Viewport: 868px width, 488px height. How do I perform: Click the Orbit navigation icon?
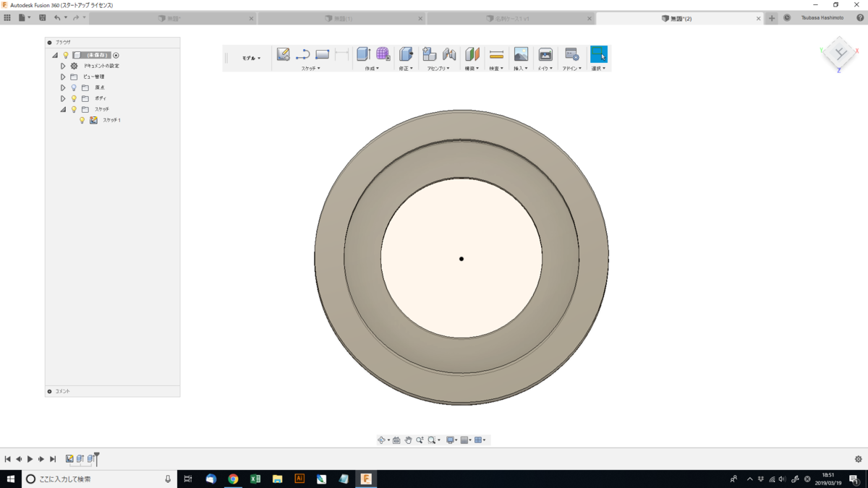[x=382, y=440]
